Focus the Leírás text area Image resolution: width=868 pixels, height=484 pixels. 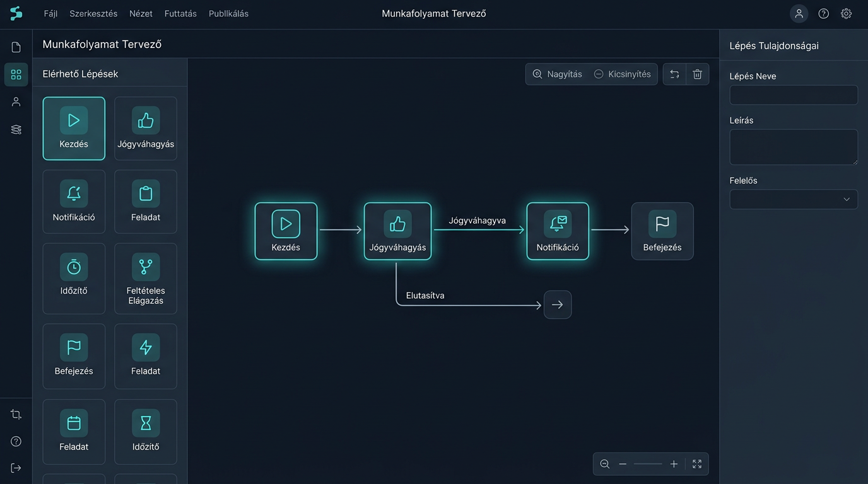tap(794, 147)
